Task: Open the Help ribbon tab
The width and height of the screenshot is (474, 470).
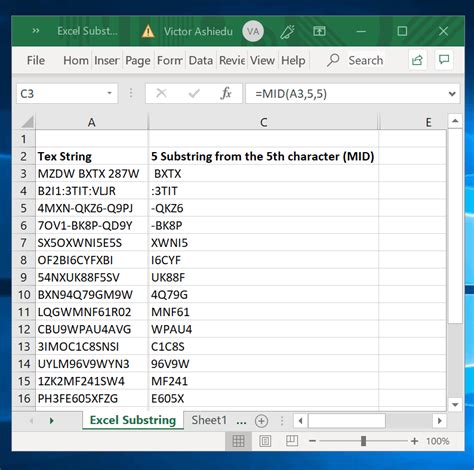Action: coord(293,60)
